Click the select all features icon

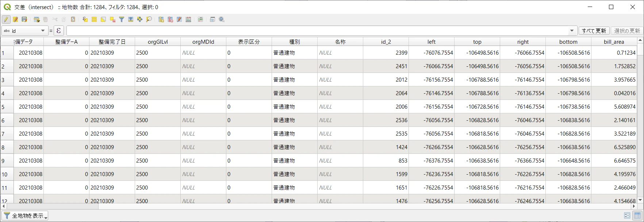94,19
